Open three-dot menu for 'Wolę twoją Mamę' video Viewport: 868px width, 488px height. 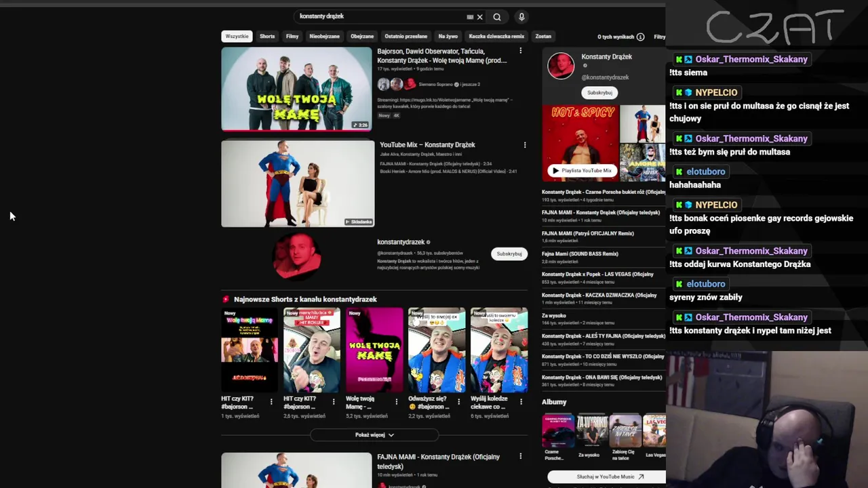(x=520, y=52)
